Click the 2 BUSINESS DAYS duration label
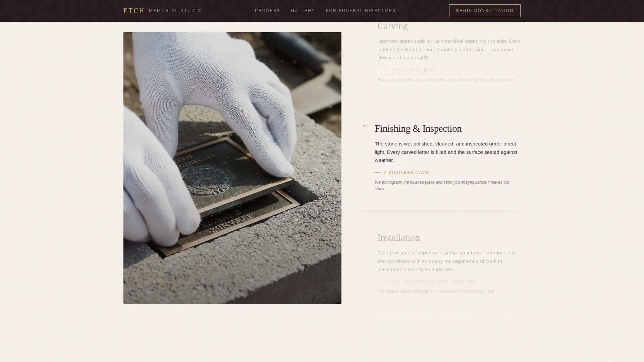The width and height of the screenshot is (644, 362). [406, 172]
